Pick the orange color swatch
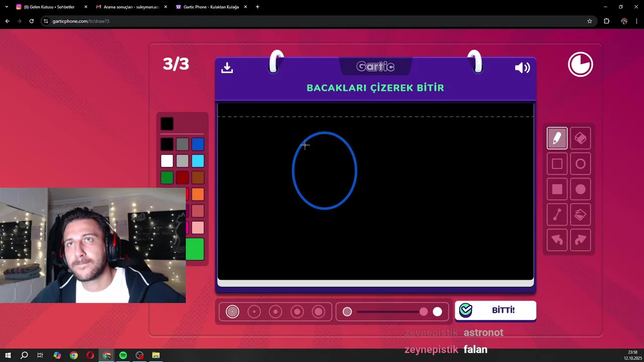This screenshot has width=644, height=362. (x=198, y=194)
